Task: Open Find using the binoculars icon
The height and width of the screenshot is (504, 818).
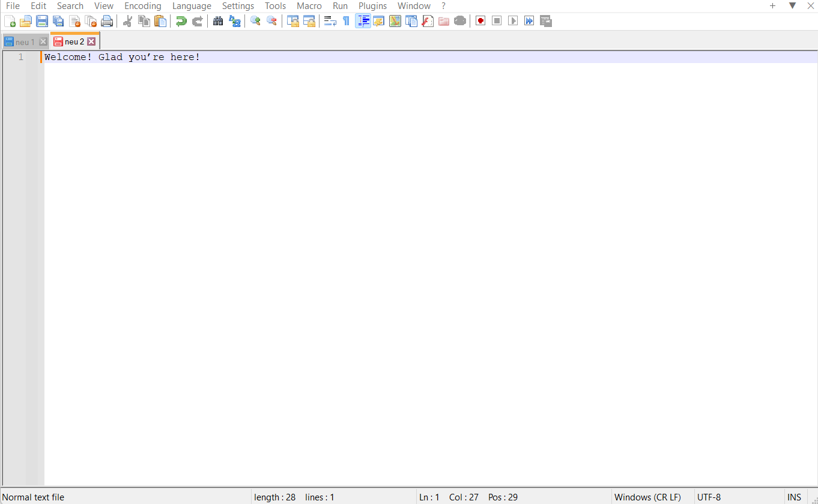Action: click(x=218, y=20)
